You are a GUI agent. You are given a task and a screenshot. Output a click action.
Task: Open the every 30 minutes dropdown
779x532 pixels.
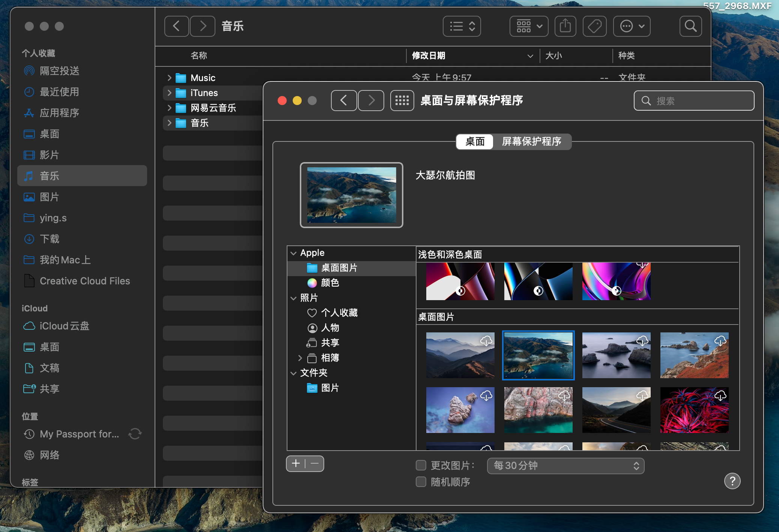[565, 466]
